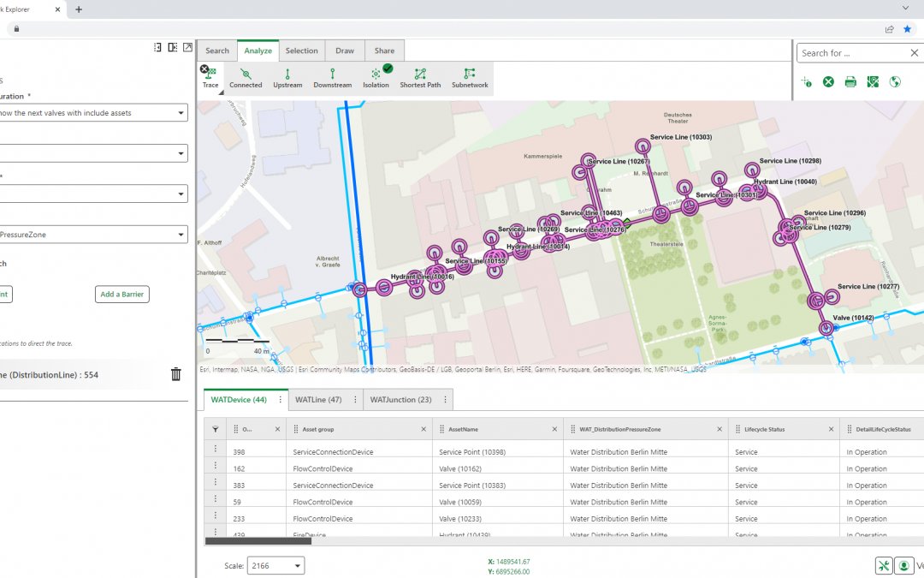
Task: Remove the Asset group column
Action: 423,429
